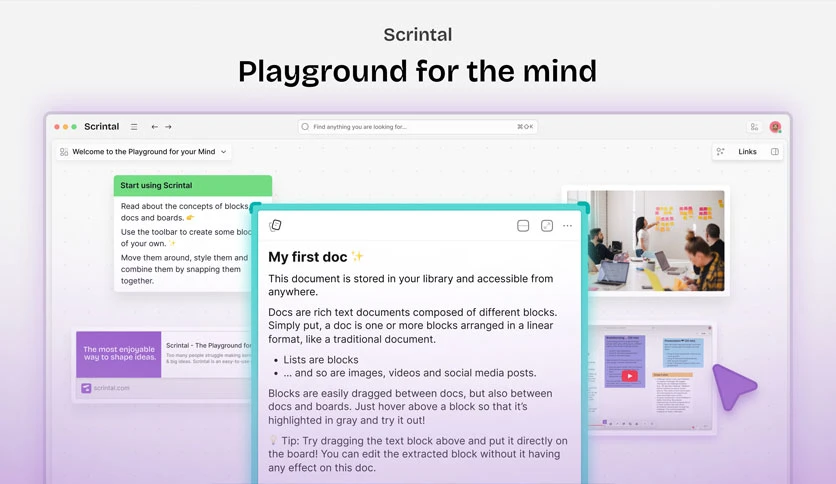Collapse the doc with the card-view icon
836x484 pixels.
(x=523, y=226)
